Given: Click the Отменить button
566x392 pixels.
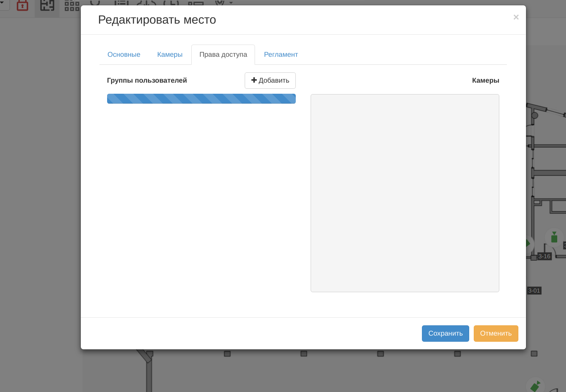Looking at the screenshot, I should tap(496, 333).
